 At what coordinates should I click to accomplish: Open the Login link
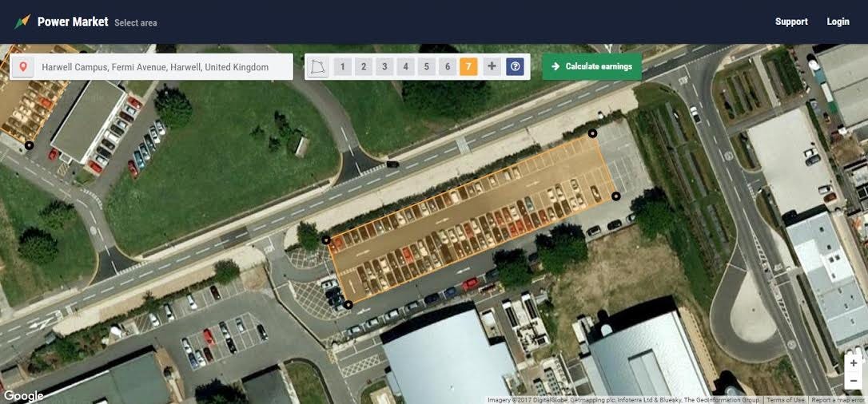[x=838, y=22]
